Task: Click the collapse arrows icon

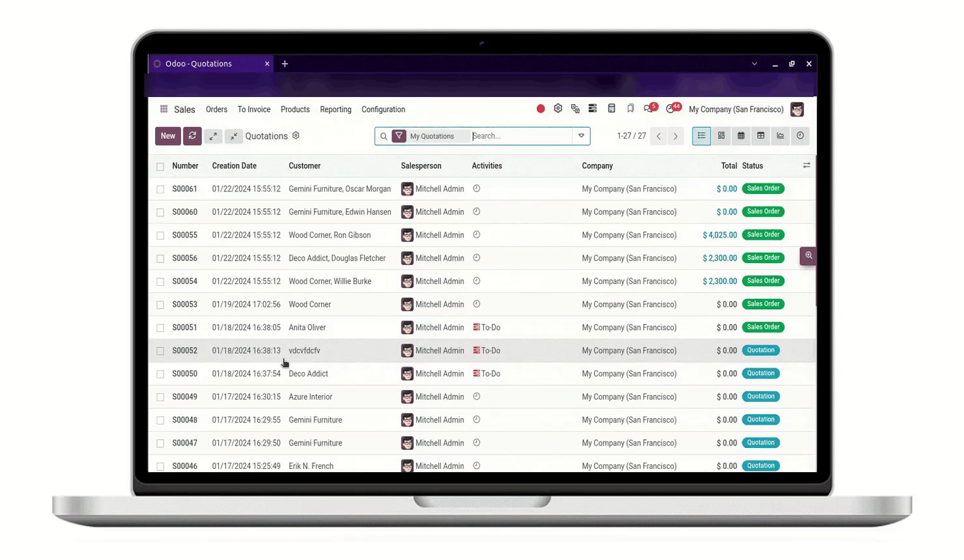Action: (x=233, y=136)
